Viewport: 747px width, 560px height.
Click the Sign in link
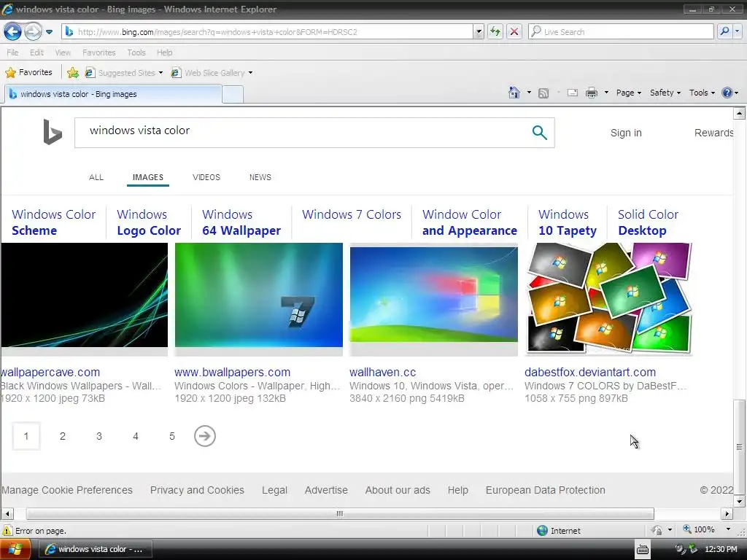click(x=626, y=133)
